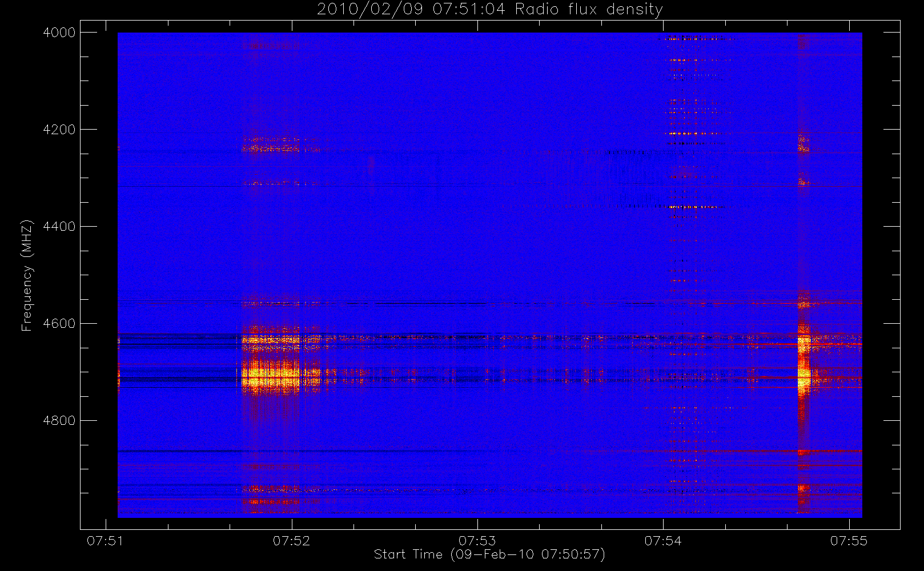Click the 'Start Time (09-Feb-10 07:50:57)' axis label

(x=489, y=554)
